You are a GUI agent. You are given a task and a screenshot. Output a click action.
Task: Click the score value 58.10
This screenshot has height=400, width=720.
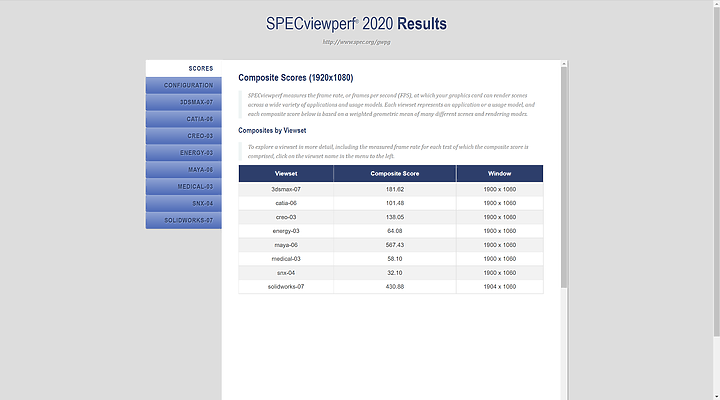395,259
